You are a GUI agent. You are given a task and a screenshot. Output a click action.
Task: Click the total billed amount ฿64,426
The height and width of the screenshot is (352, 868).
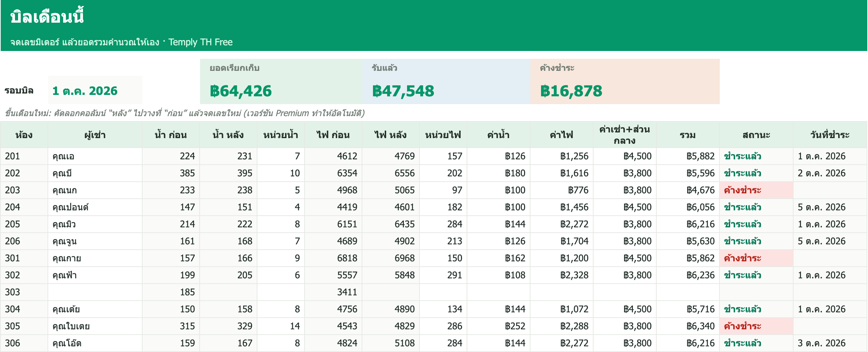coord(241,91)
